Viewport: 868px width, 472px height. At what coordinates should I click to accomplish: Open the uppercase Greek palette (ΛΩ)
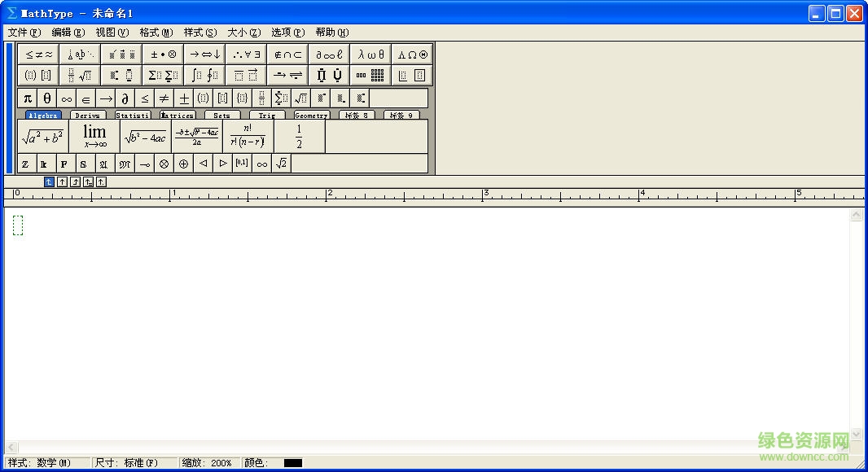point(412,55)
